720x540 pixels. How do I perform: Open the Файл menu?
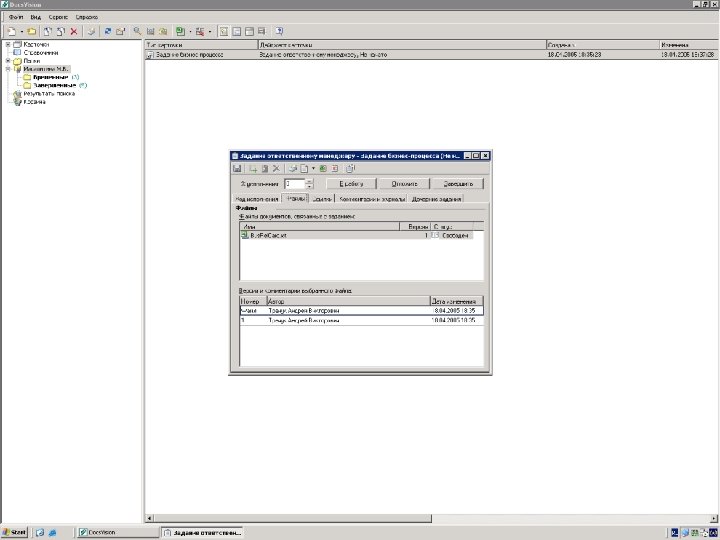(16, 17)
